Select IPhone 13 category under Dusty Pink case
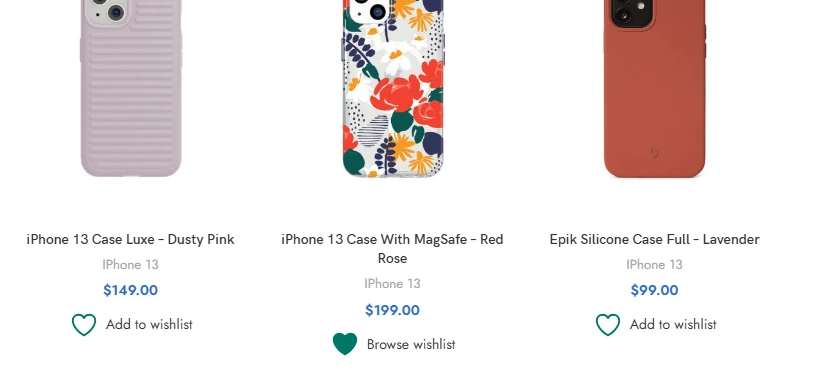The image size is (813, 379). pyautogui.click(x=131, y=264)
